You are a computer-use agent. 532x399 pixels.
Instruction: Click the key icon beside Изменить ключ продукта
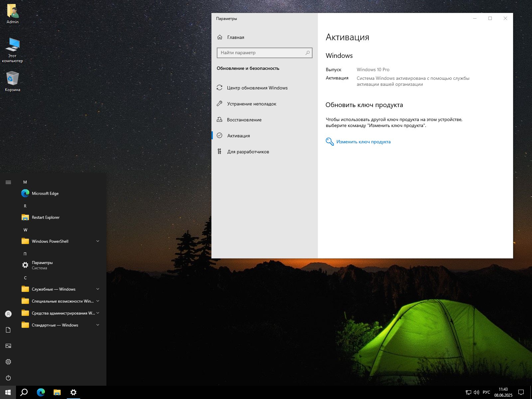pyautogui.click(x=330, y=142)
